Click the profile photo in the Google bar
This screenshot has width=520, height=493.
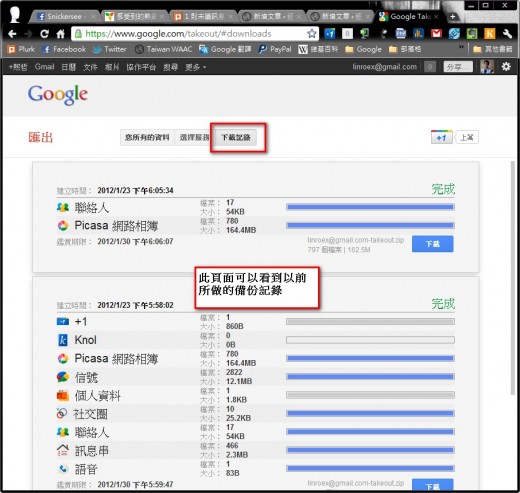point(487,67)
